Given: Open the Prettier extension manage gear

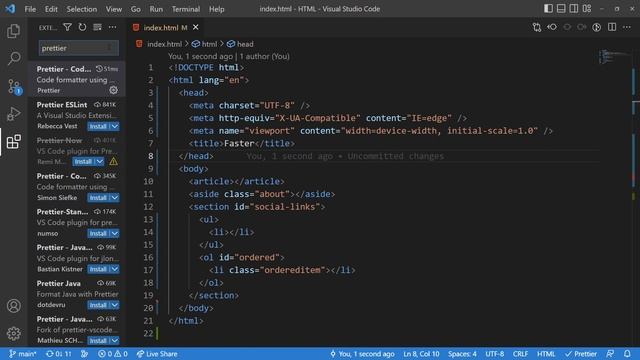Looking at the screenshot, I should pyautogui.click(x=113, y=90).
